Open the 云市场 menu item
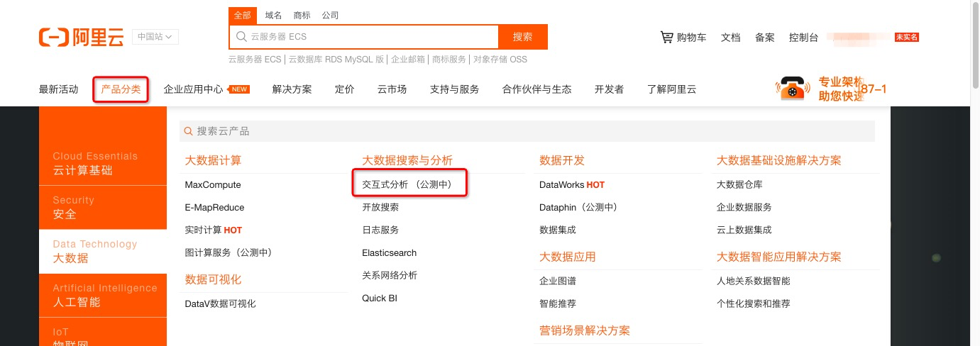The height and width of the screenshot is (346, 980). click(x=392, y=89)
